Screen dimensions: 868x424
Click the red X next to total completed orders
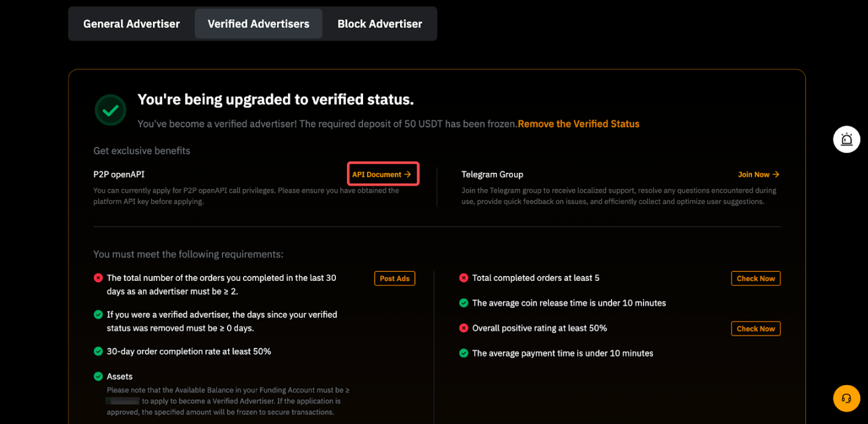[464, 278]
